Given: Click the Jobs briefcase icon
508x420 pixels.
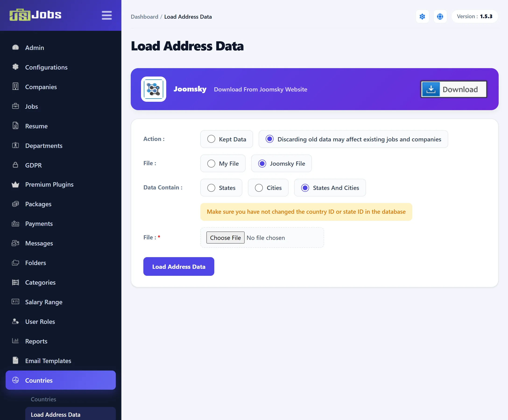Looking at the screenshot, I should (x=15, y=106).
